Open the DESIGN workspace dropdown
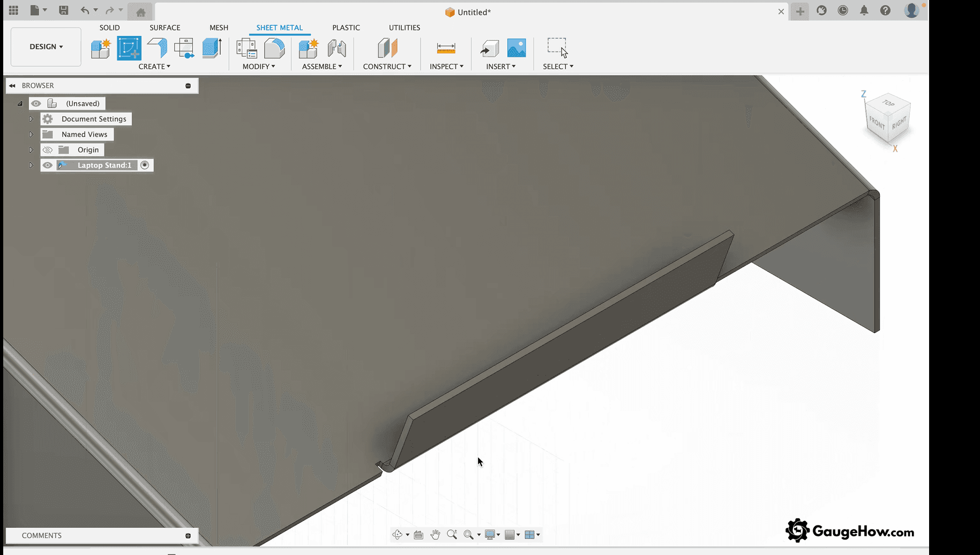The width and height of the screenshot is (980, 555). coord(46,47)
